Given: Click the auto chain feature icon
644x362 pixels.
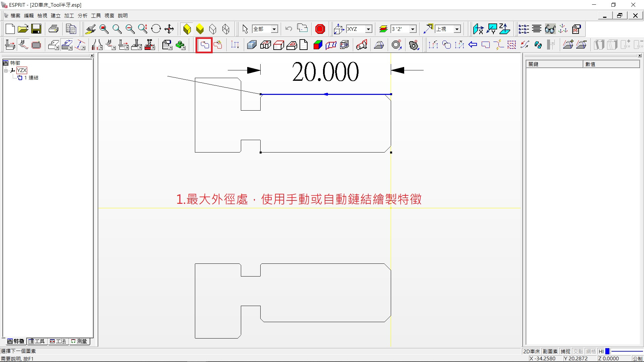Looking at the screenshot, I should (218, 45).
